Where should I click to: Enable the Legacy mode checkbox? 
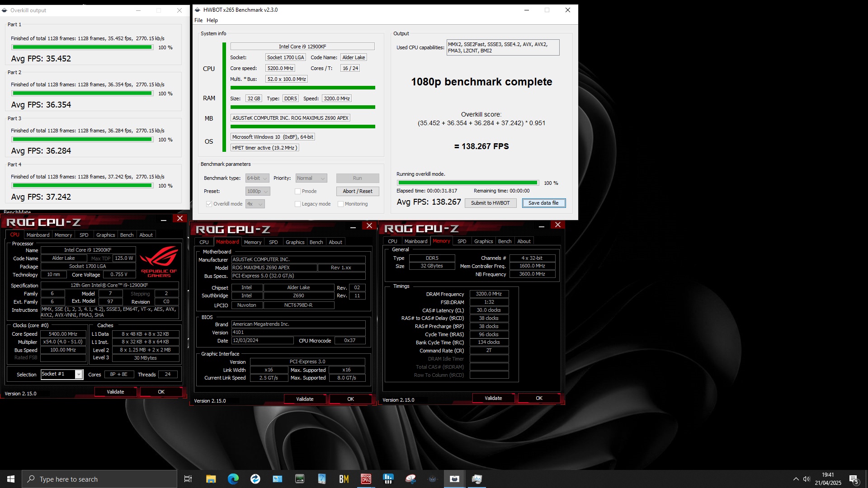(297, 204)
